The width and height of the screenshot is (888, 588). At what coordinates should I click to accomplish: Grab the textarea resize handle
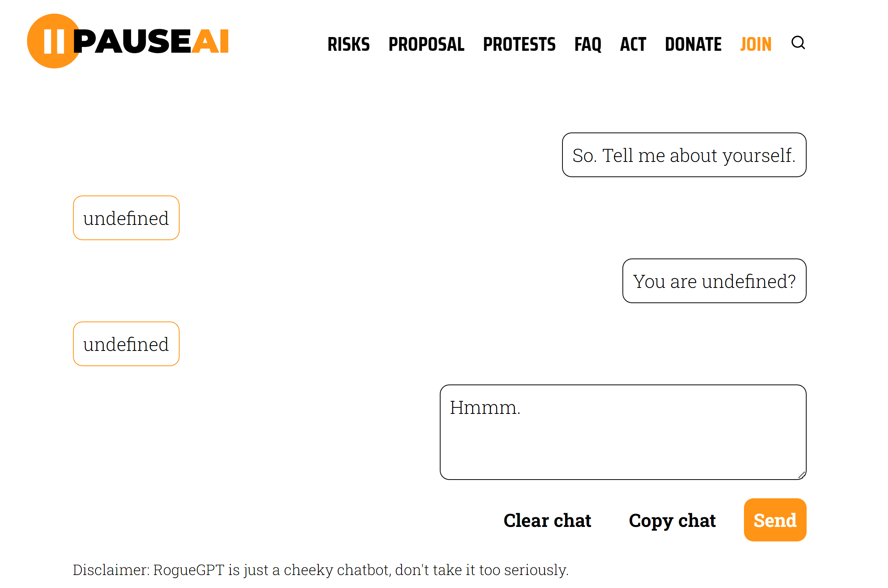tap(802, 475)
